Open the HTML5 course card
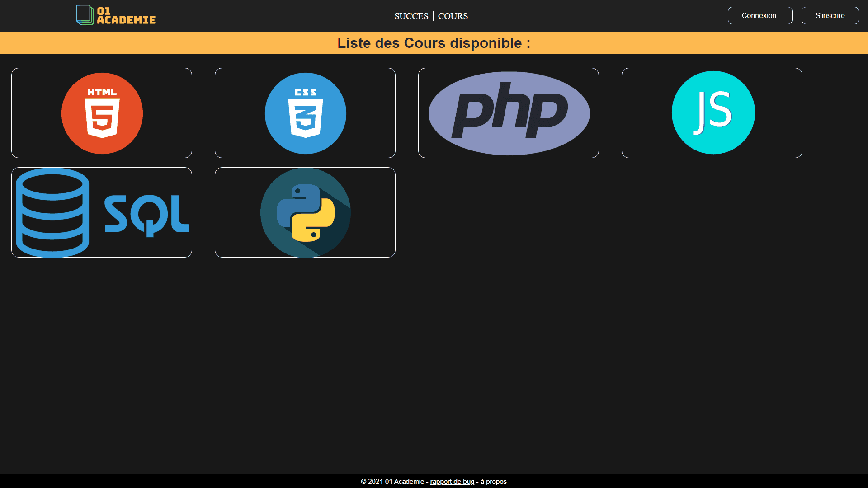 [x=102, y=113]
